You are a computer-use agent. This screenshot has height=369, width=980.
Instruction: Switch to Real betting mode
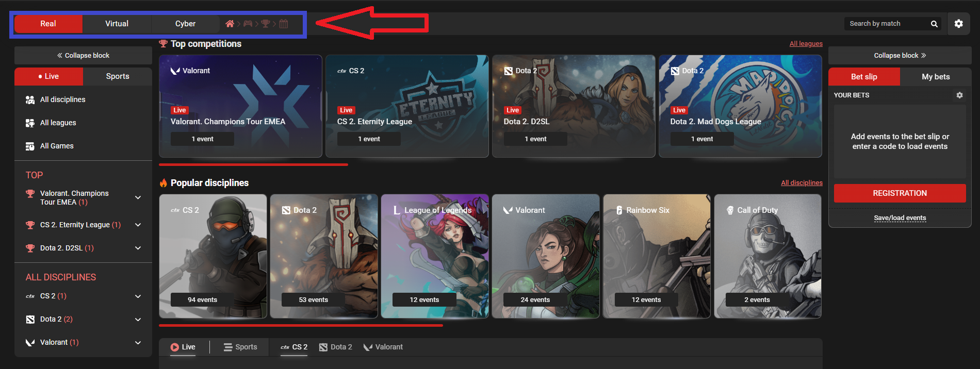click(48, 24)
